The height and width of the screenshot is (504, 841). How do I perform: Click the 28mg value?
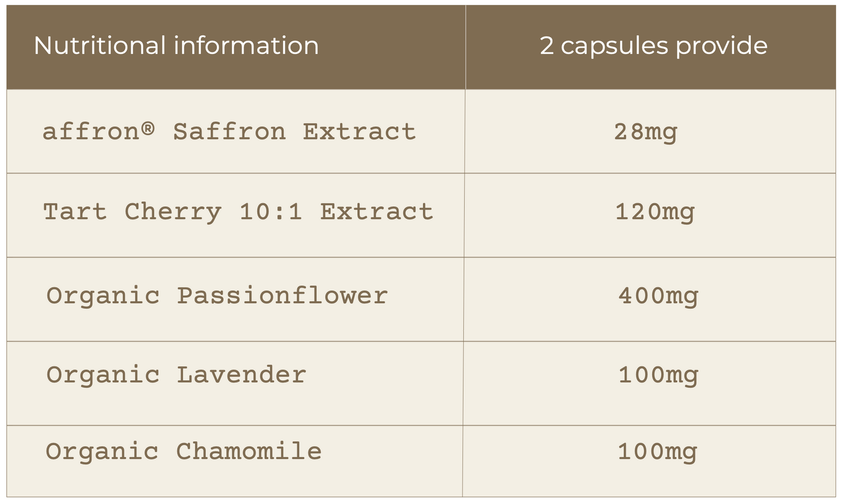tap(645, 132)
